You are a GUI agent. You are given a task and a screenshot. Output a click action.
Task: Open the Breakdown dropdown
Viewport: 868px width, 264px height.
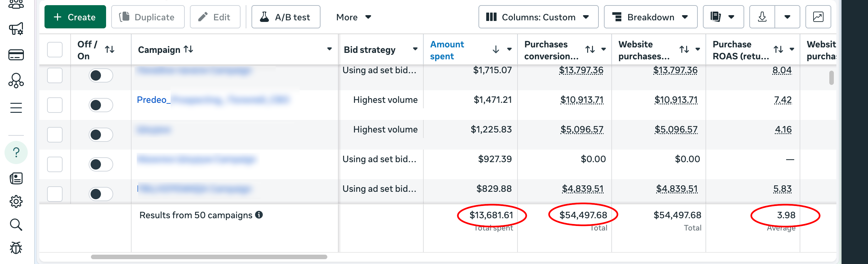pyautogui.click(x=650, y=17)
